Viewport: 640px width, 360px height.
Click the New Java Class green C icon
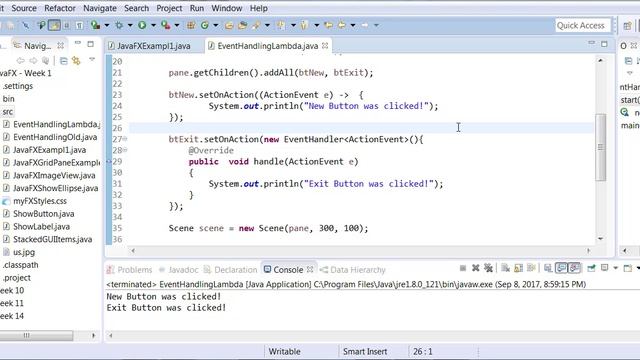[204, 25]
